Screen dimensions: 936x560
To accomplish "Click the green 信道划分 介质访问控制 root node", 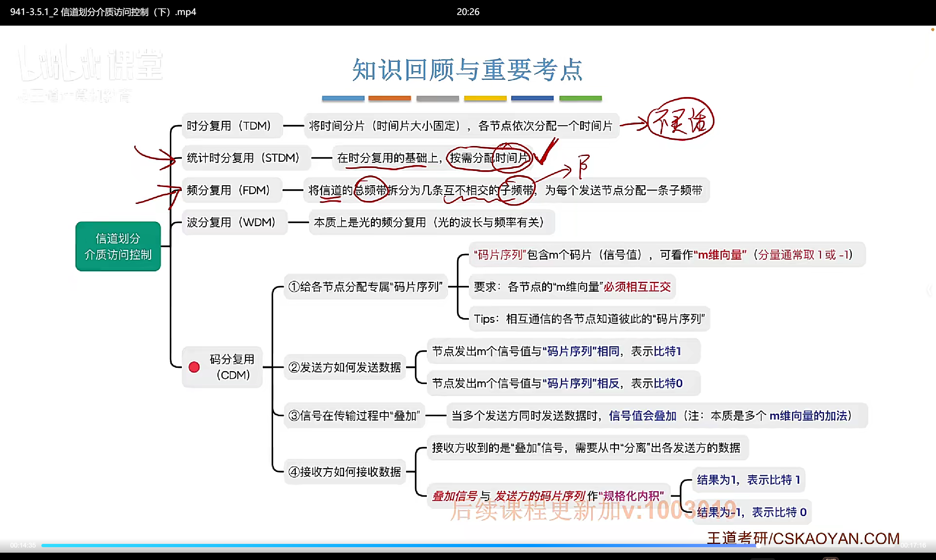I will [118, 246].
